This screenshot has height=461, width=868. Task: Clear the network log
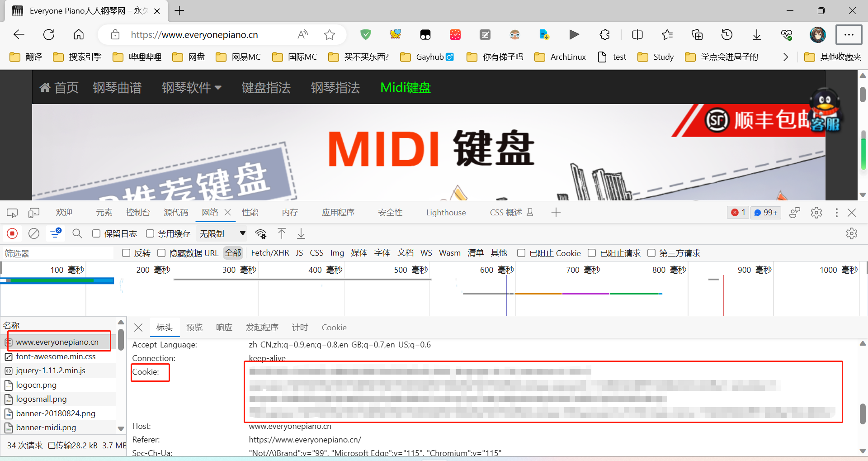(x=34, y=233)
